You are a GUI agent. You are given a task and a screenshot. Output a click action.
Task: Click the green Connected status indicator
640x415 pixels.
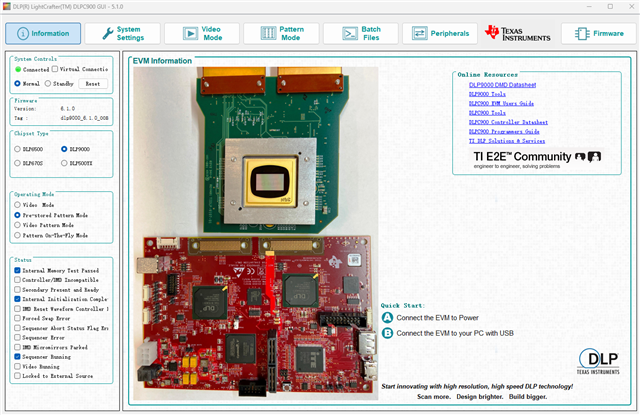[18, 69]
